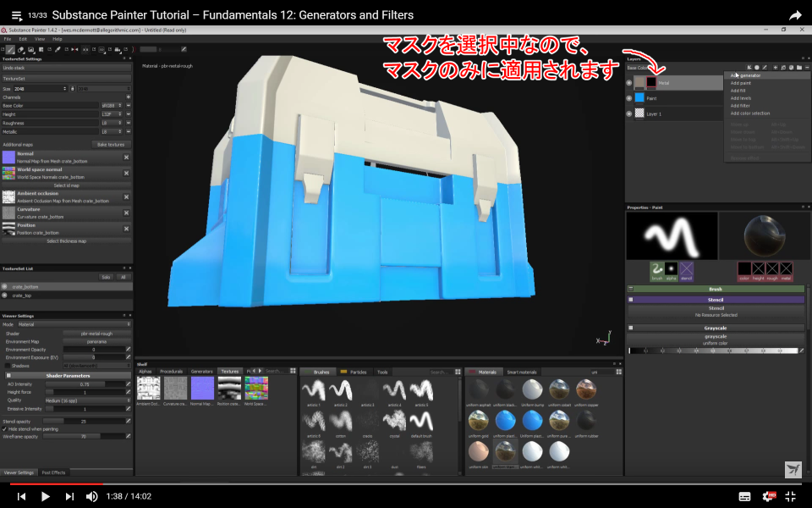Select the Paint brush tool in toolbar
The image size is (812, 508).
coord(10,50)
